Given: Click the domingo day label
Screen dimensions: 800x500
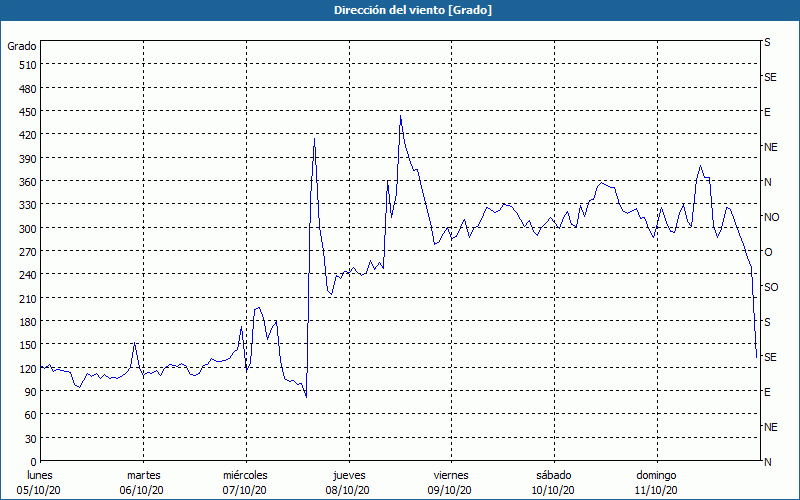Looking at the screenshot, I should (656, 476).
